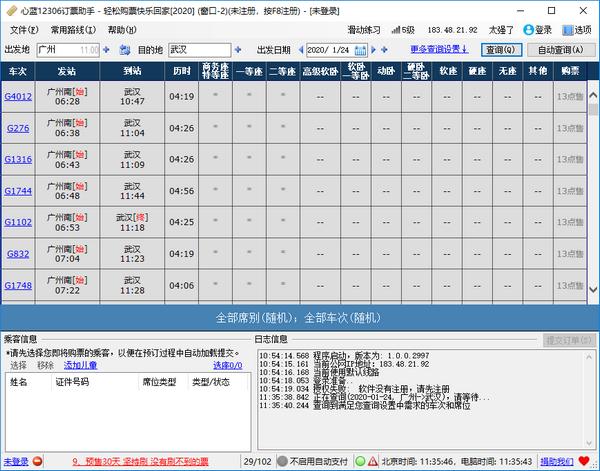The height and width of the screenshot is (471, 600).
Task: Click the swap stations icon
Action: [x=124, y=49]
